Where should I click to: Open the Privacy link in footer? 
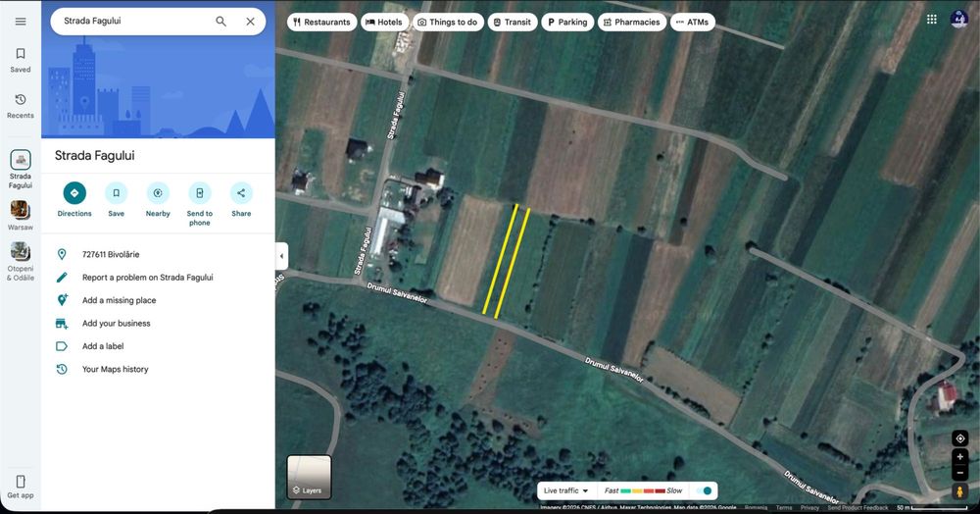pos(809,508)
